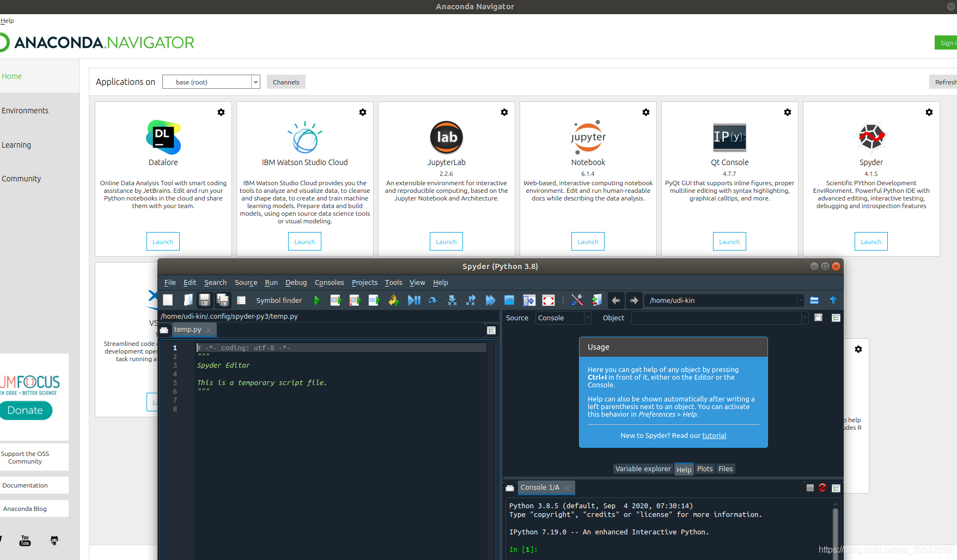
Task: Open Anaconda Blog link
Action: (25, 509)
